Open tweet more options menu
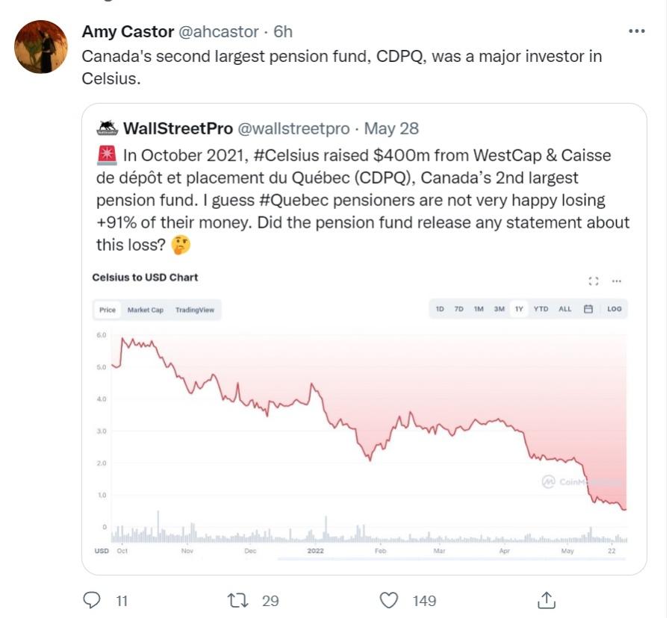 pyautogui.click(x=637, y=31)
